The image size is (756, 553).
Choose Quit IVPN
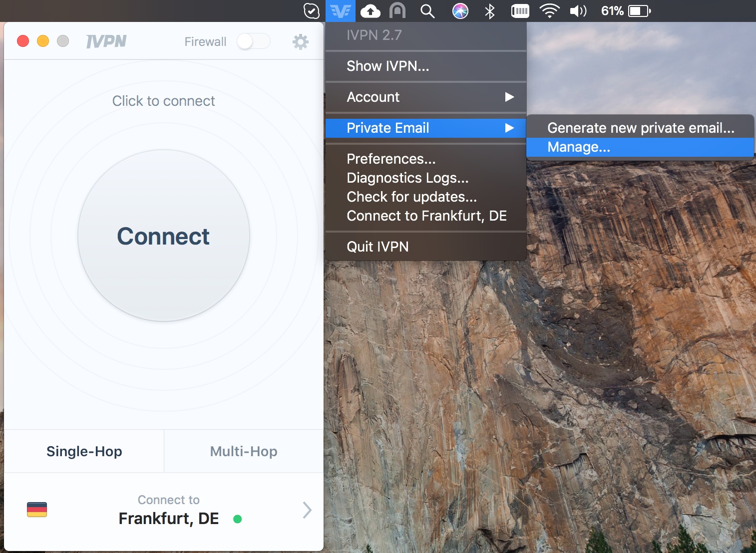pyautogui.click(x=425, y=247)
